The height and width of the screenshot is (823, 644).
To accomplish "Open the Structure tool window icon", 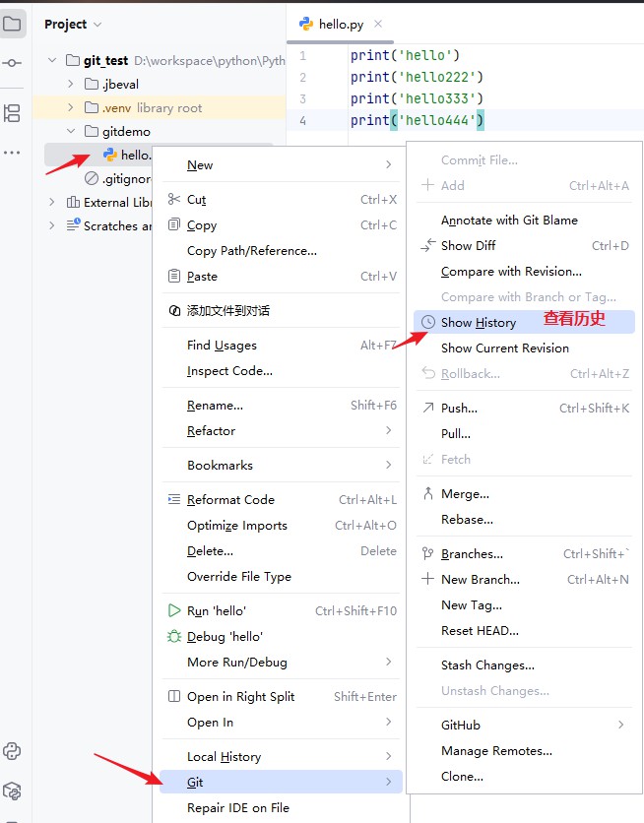I will pos(12,113).
